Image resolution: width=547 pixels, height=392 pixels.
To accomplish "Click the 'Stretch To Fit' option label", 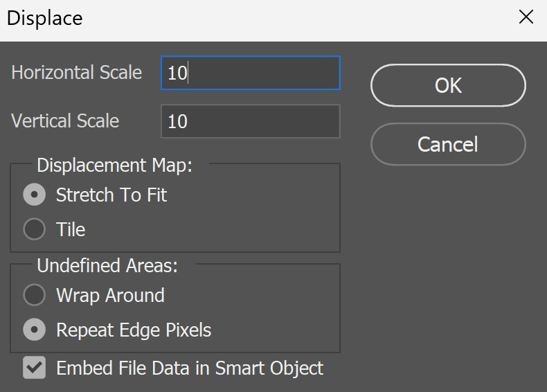I will 111,195.
